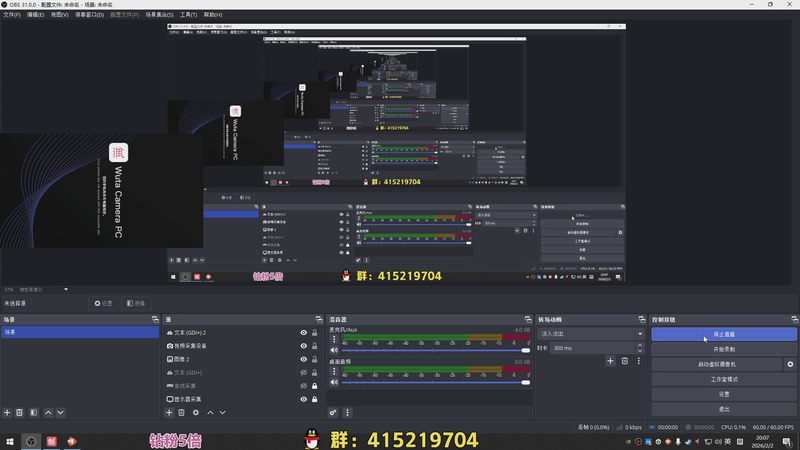Open the preview scaling dropdown arrow
The width and height of the screenshot is (800, 450).
point(66,289)
